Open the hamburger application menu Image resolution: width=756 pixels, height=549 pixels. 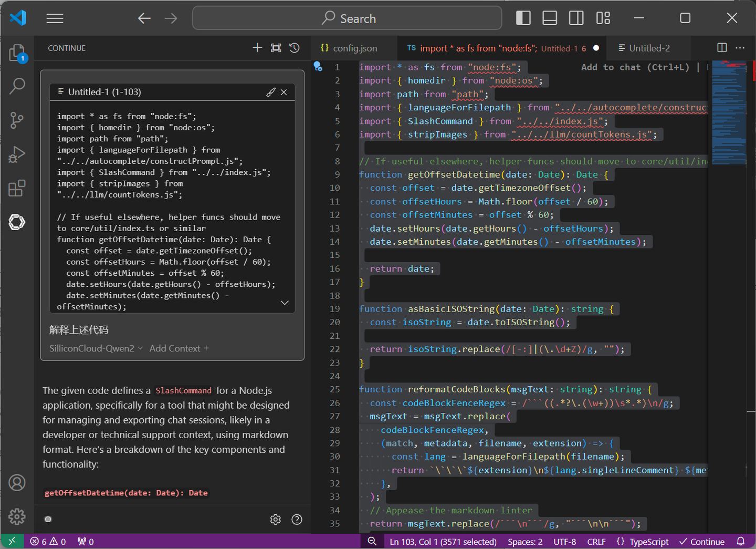click(55, 18)
